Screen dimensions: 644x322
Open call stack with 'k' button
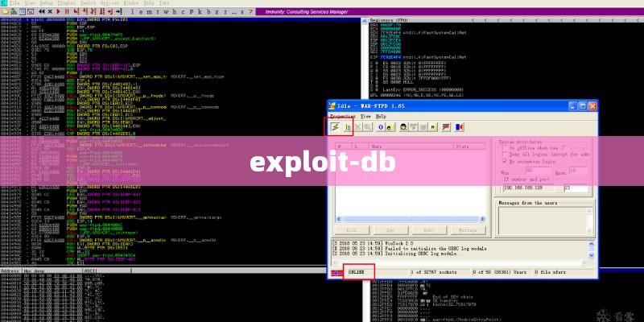tap(200, 11)
